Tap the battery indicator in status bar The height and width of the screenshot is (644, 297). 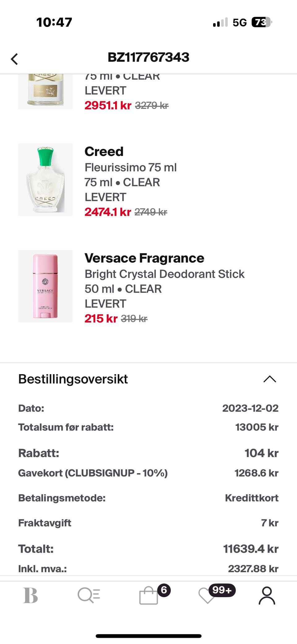tap(261, 22)
